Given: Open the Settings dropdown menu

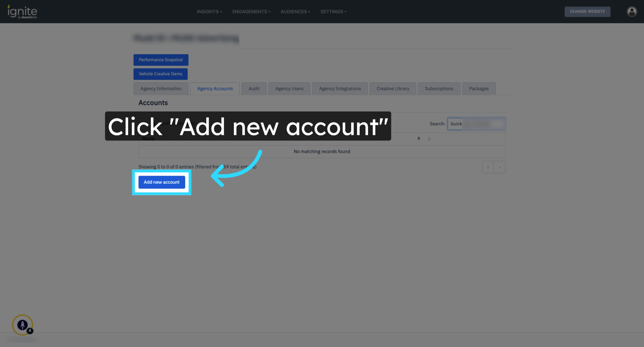Looking at the screenshot, I should (x=333, y=12).
